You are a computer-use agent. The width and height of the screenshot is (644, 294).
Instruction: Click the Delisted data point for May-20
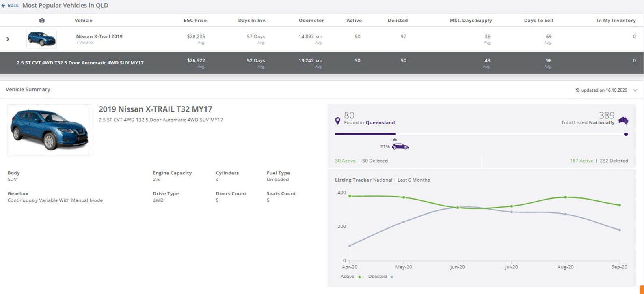(404, 222)
